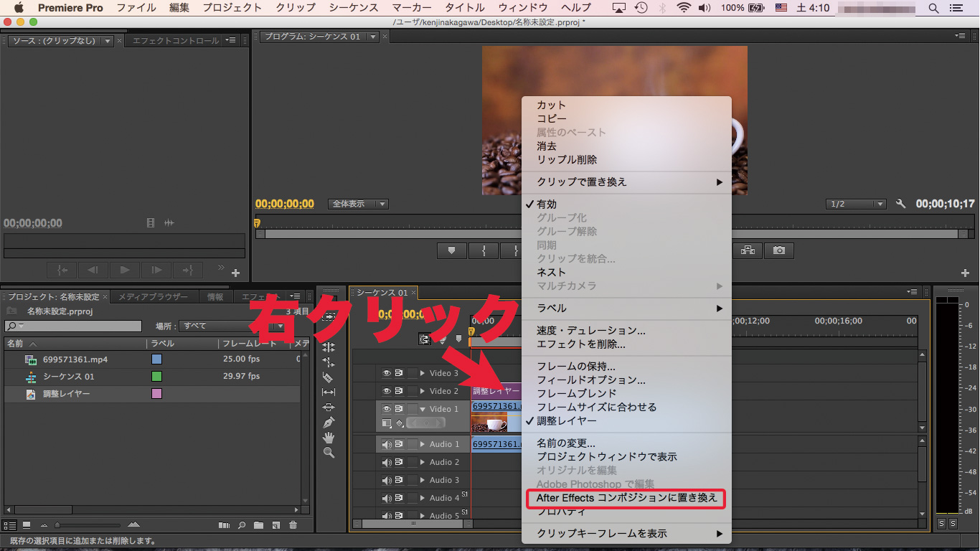980x551 pixels.
Task: Create a new bin in project panel
Action: [258, 525]
